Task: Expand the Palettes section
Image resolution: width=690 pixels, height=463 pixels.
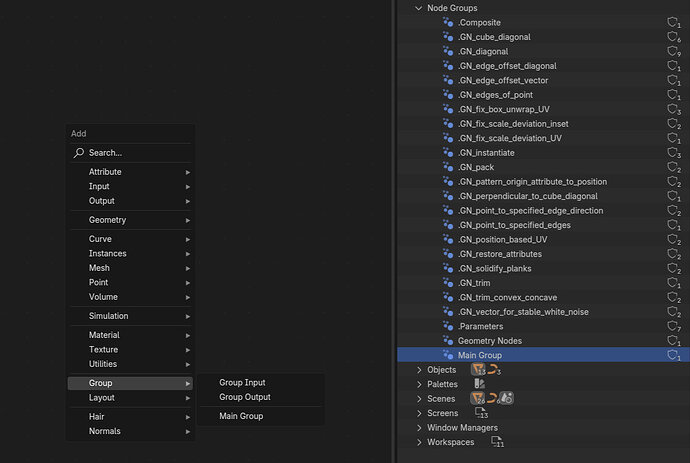Action: pos(418,384)
